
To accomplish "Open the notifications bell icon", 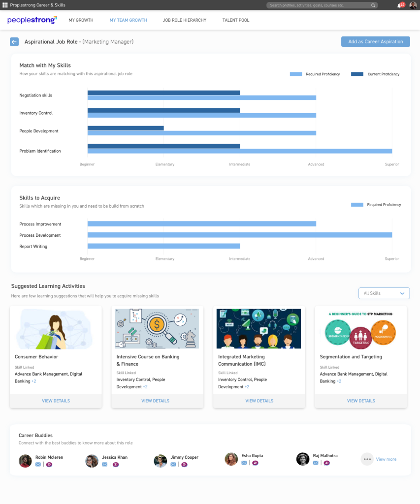I will [399, 5].
